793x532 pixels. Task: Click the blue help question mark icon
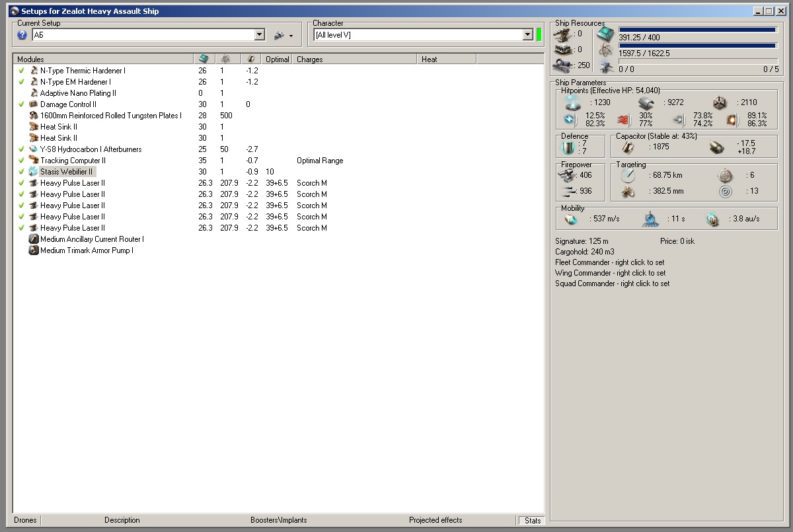click(22, 35)
